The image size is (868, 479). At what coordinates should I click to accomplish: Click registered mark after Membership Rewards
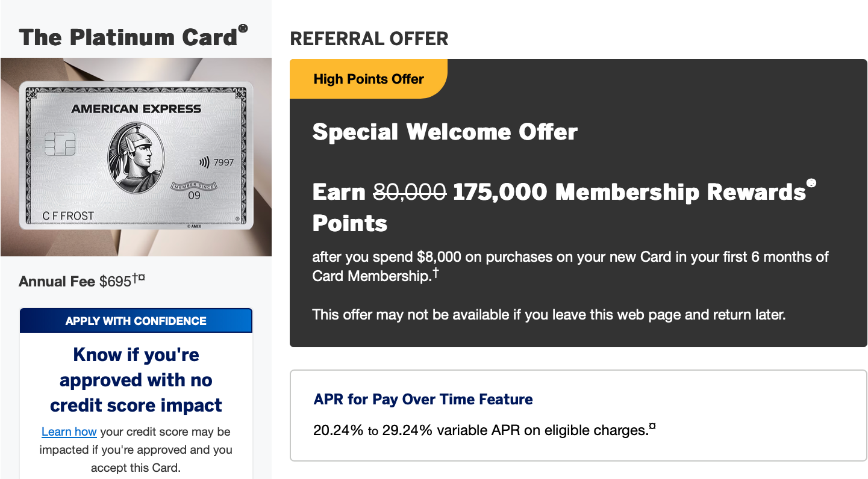[811, 183]
